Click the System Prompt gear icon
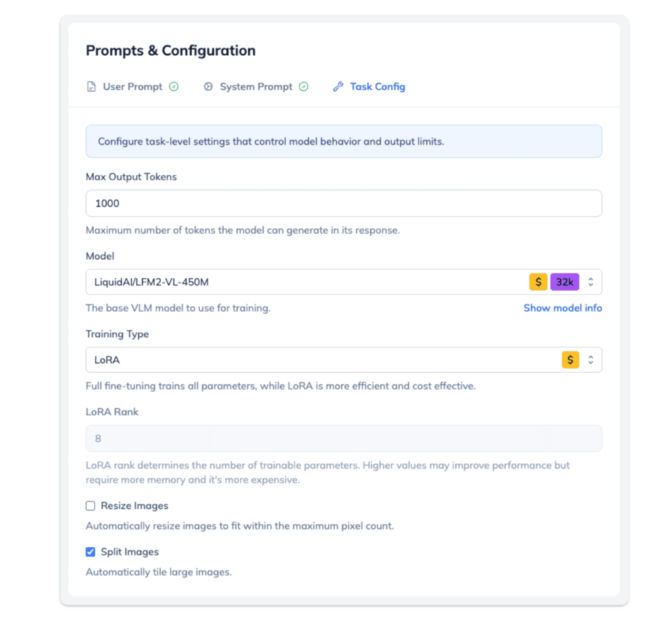The height and width of the screenshot is (620, 672). point(208,87)
